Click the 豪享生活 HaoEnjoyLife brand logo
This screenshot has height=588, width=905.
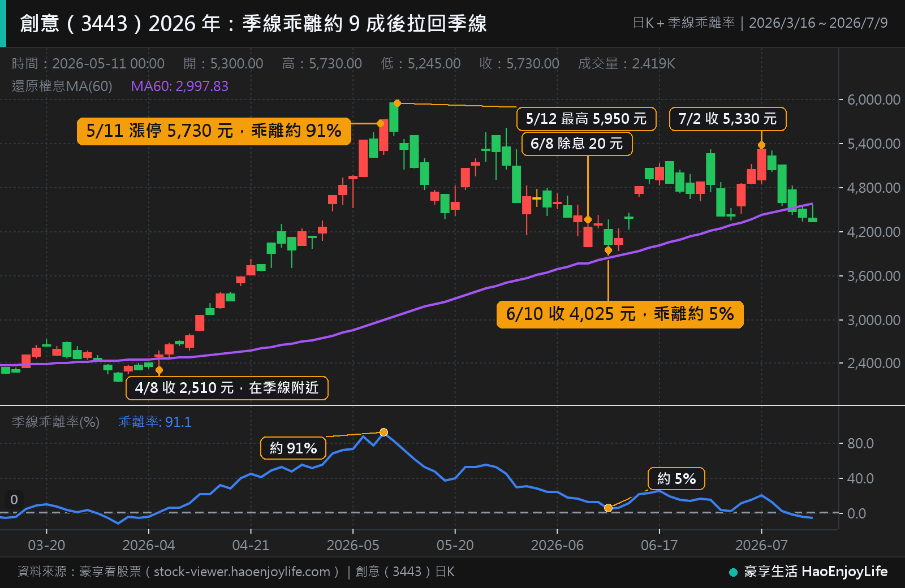pyautogui.click(x=808, y=572)
